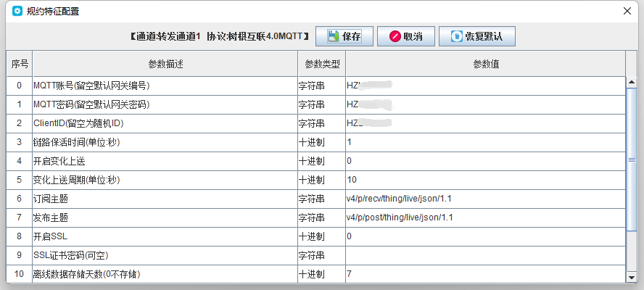This screenshot has width=644, height=290.
Task: Click row number 6 cell
Action: click(x=20, y=199)
